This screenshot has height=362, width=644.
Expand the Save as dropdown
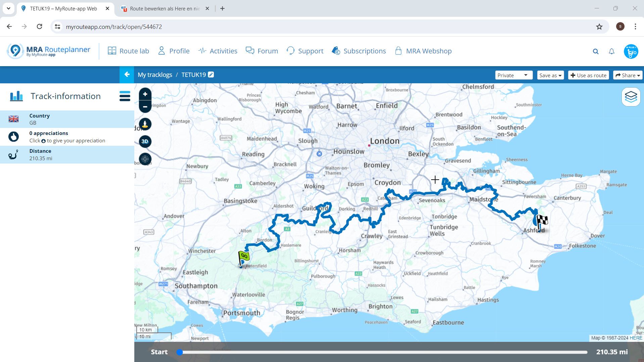pyautogui.click(x=550, y=75)
